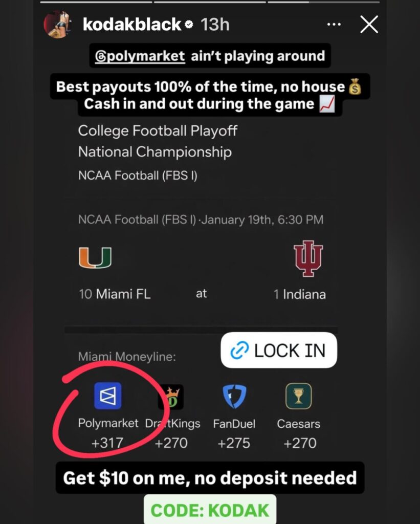Click the verified badge beside kodakblack

(x=189, y=25)
